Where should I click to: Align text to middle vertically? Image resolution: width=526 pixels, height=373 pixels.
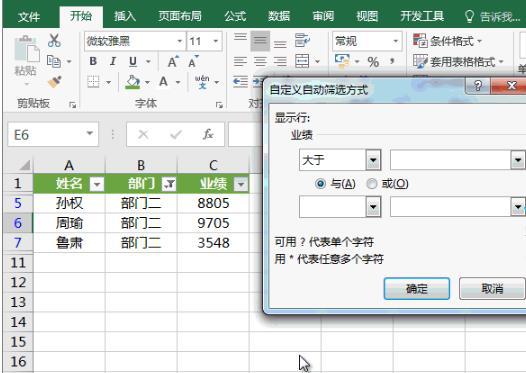[260, 41]
